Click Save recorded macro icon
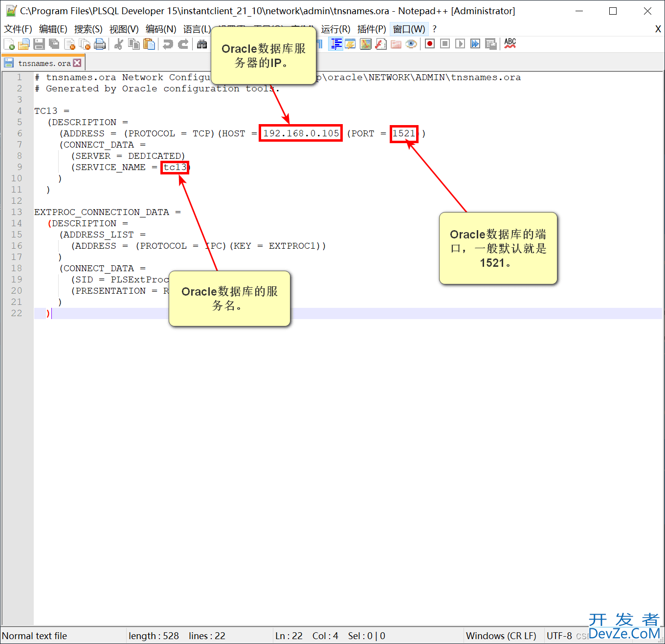The width and height of the screenshot is (665, 644). point(490,44)
